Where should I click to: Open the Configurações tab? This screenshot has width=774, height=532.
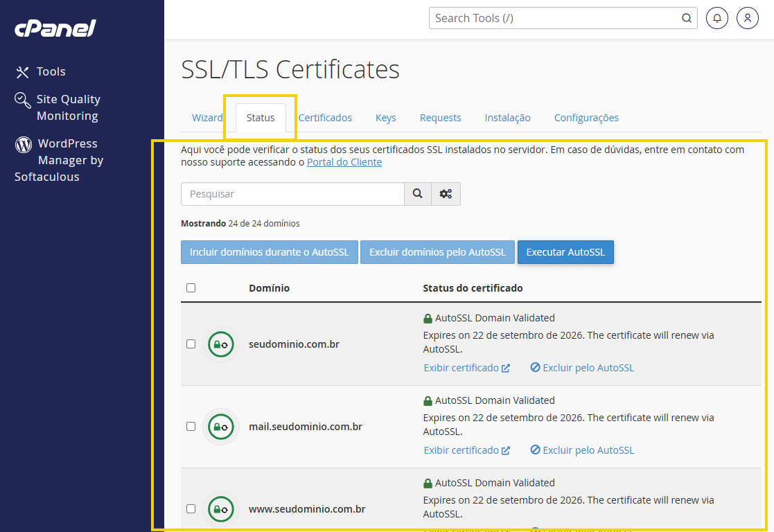[586, 118]
